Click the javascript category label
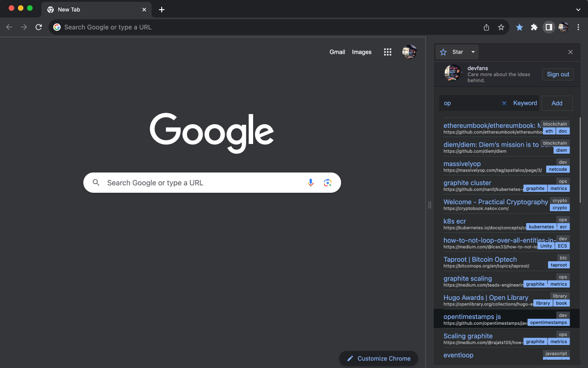This screenshot has height=368, width=588. [556, 353]
